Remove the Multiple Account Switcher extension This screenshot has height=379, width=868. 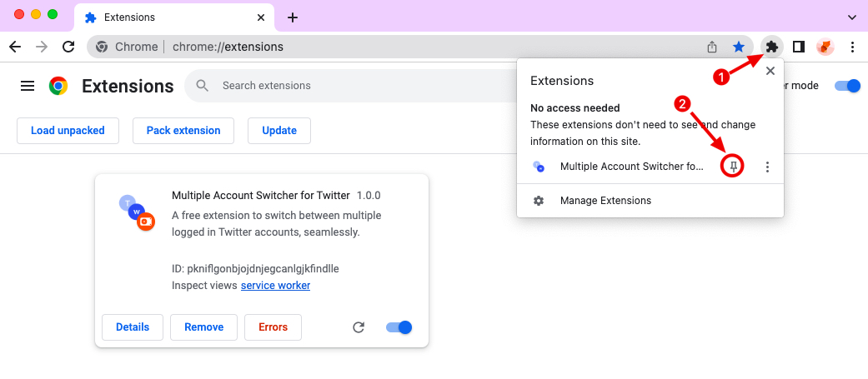(203, 327)
